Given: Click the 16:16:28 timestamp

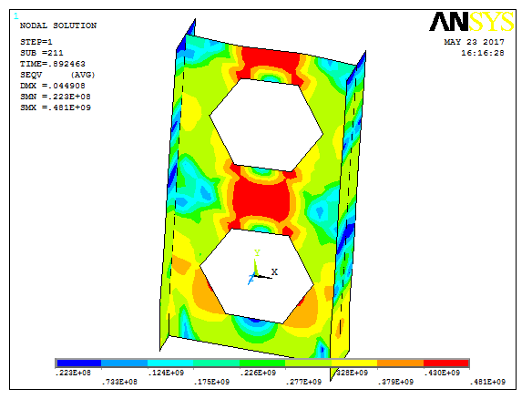Looking at the screenshot, I should click(483, 53).
